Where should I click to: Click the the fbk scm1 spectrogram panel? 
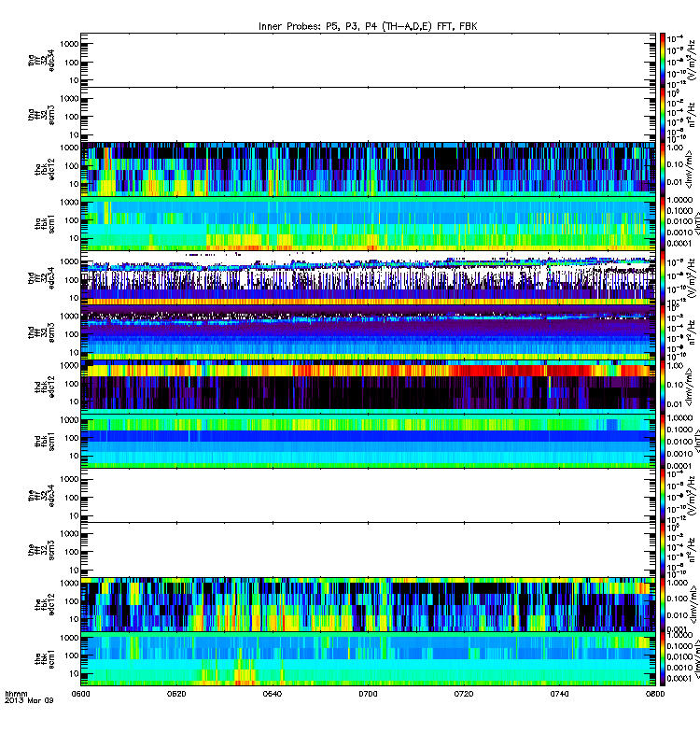coord(368,659)
